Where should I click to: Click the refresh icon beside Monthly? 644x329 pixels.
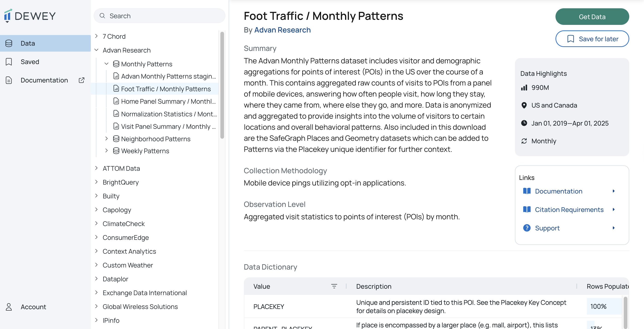524,141
